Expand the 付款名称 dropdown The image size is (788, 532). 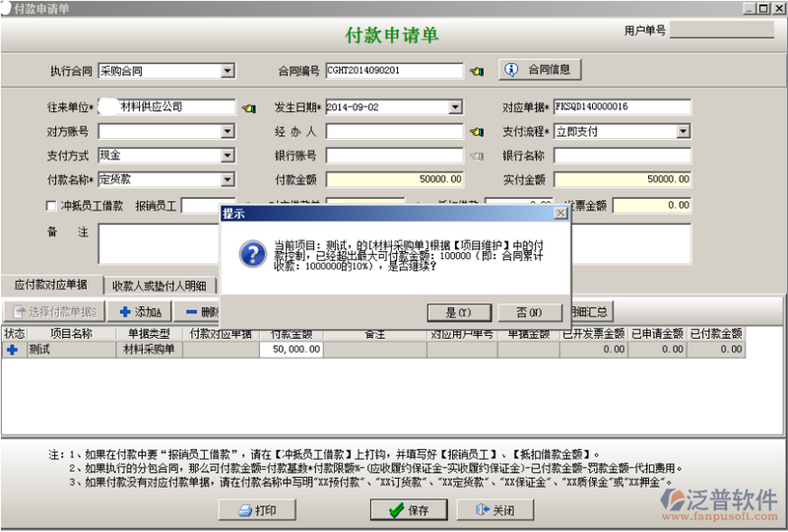228,179
